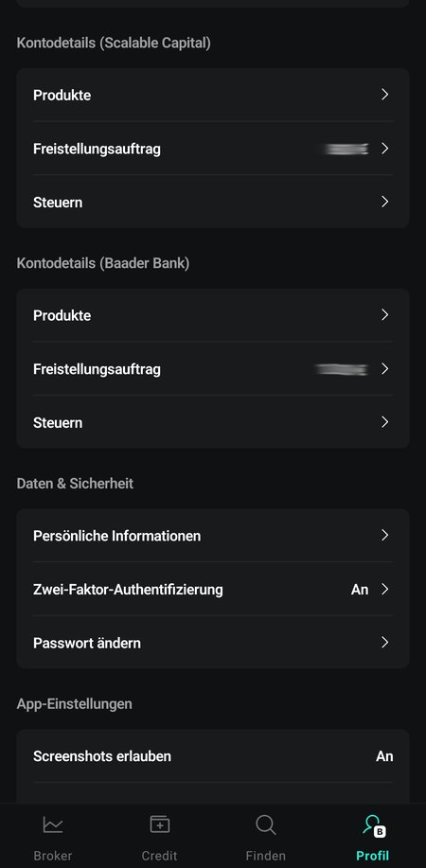Expand Freistellungsauftrag under Scalable Capital
The width and height of the screenshot is (426, 868).
pyautogui.click(x=213, y=149)
